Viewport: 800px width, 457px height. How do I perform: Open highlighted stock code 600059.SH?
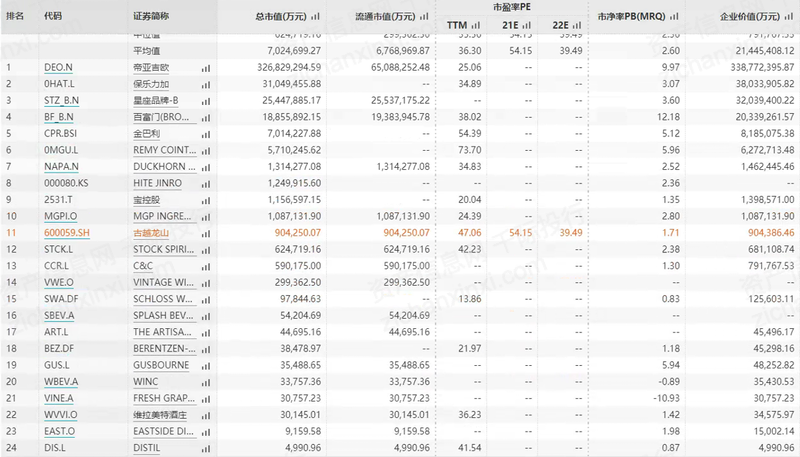(x=67, y=233)
